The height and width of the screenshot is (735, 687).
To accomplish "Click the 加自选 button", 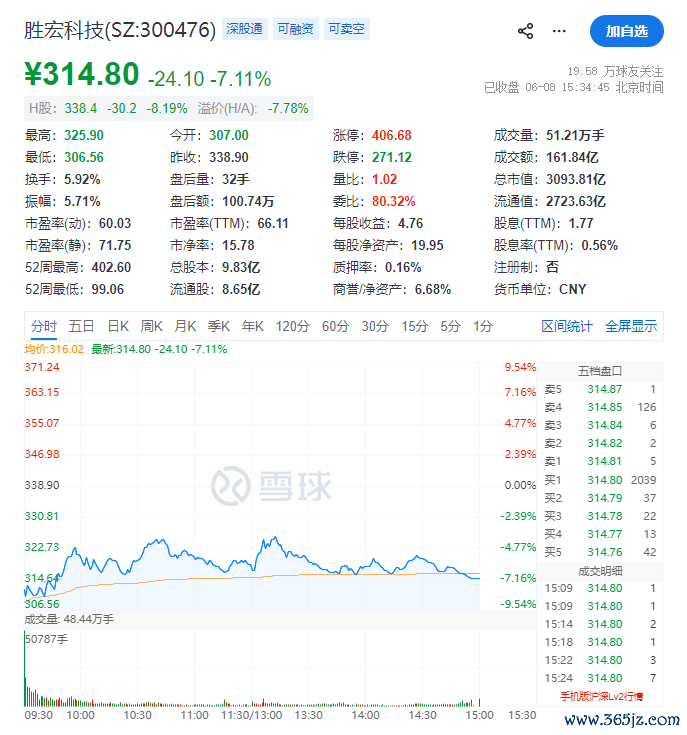I will click(627, 31).
